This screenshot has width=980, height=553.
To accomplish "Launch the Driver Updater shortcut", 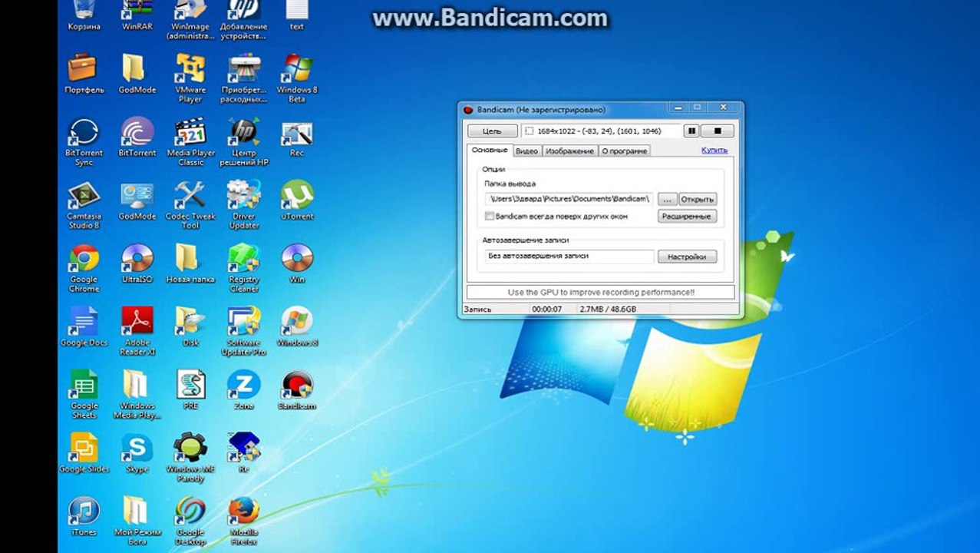I will click(243, 205).
